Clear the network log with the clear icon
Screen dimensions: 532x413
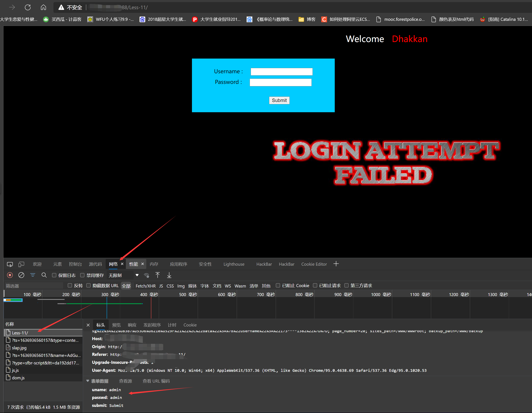point(21,275)
